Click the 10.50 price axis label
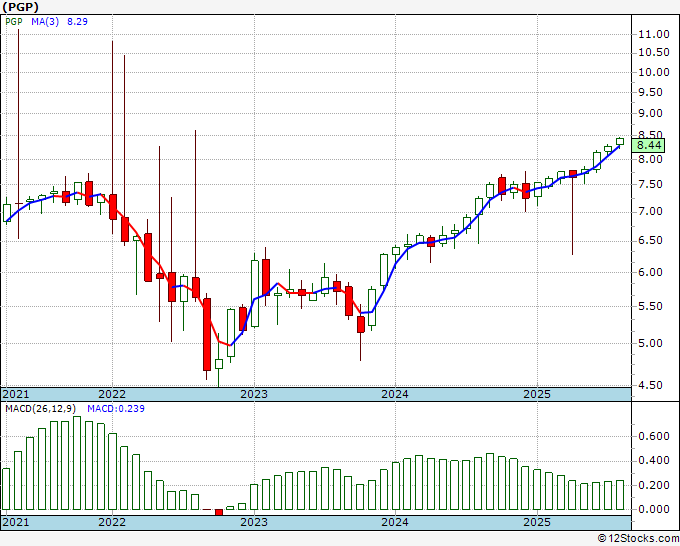This screenshot has height=546, width=680. [x=654, y=53]
